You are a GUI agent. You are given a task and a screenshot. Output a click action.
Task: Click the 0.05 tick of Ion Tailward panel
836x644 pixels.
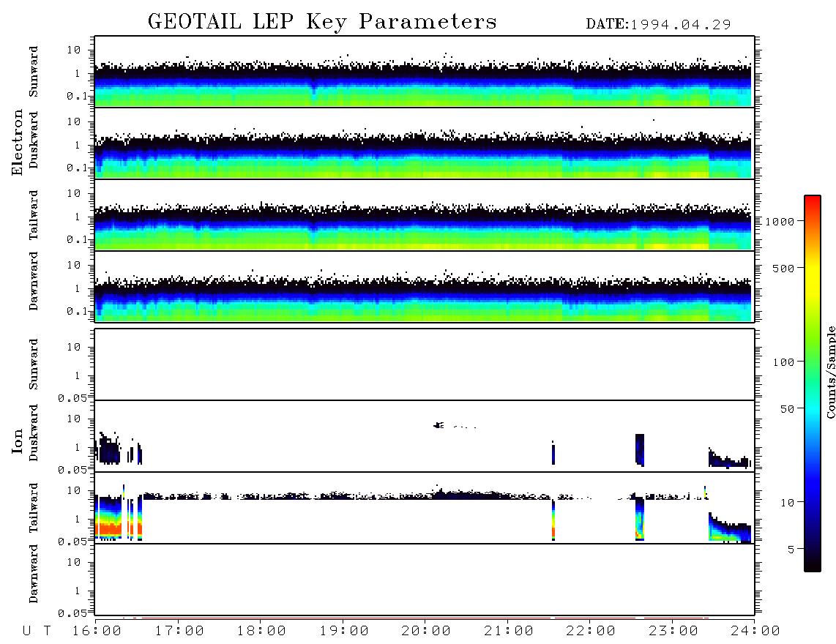coord(72,542)
